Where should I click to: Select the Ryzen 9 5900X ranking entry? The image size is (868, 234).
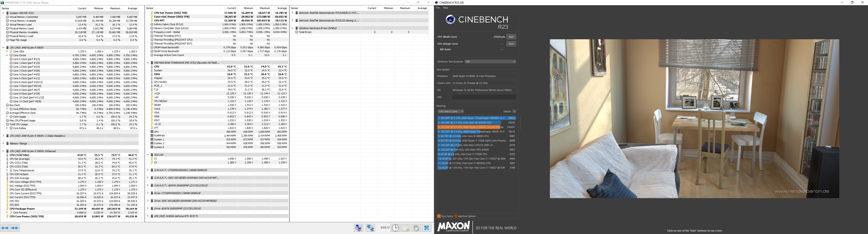coord(476,127)
